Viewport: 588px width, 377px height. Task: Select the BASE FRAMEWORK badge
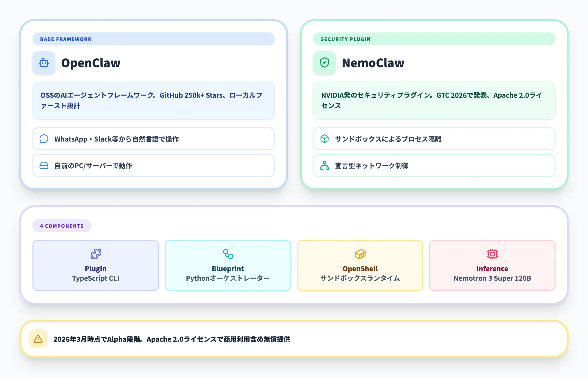[66, 39]
